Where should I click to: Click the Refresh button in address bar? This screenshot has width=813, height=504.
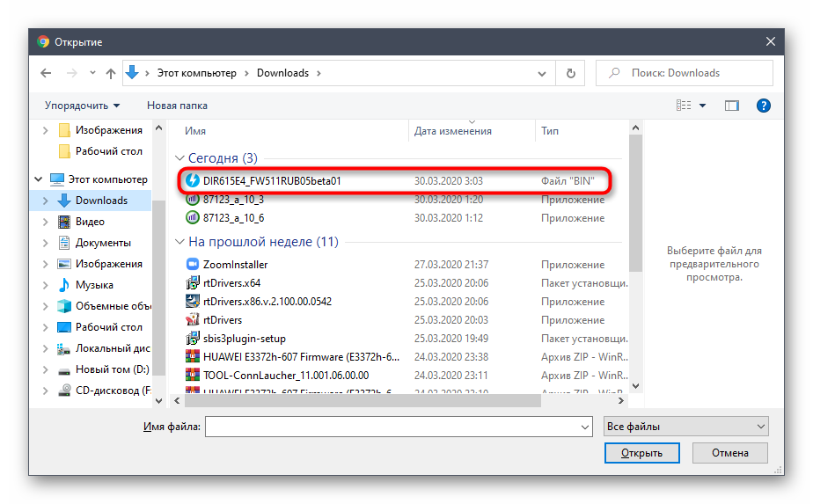571,74
